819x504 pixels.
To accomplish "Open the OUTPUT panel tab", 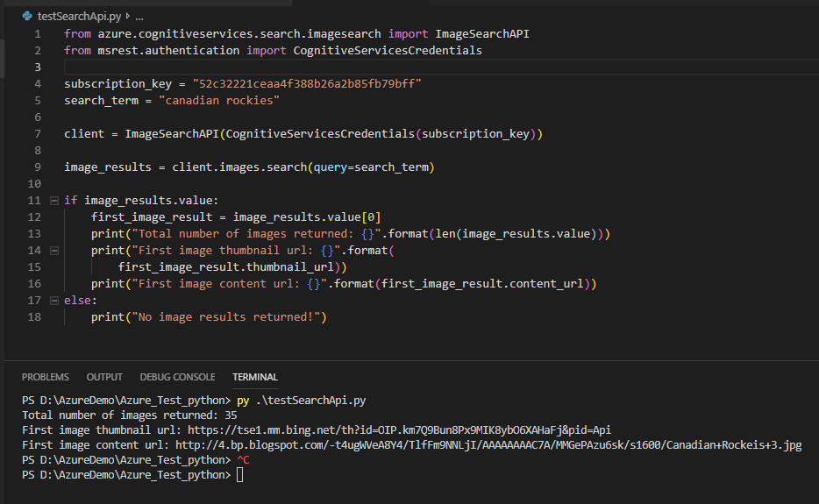I will tap(104, 377).
